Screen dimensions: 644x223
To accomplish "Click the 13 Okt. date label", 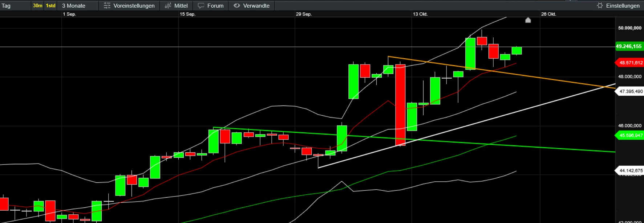I will pos(420,14).
